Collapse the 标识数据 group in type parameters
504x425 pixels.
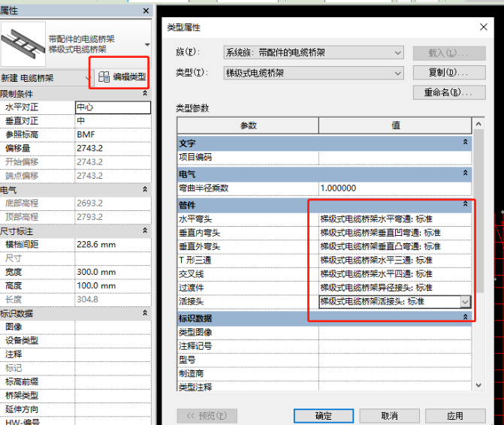pos(465,317)
